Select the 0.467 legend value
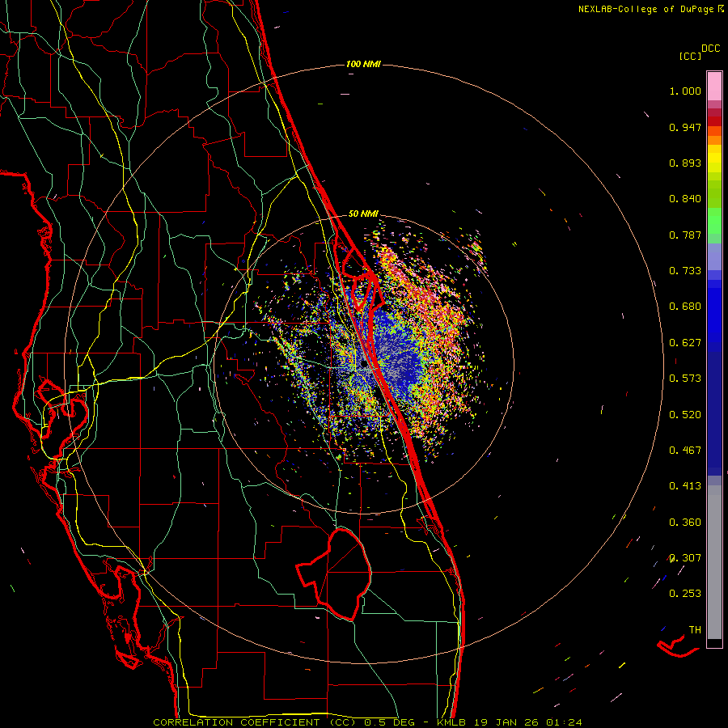This screenshot has width=728, height=728. [x=685, y=451]
